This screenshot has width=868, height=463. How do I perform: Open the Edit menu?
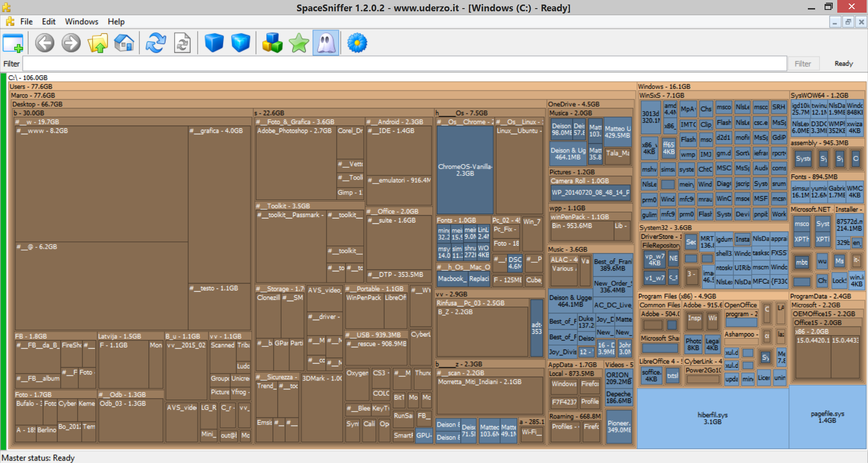coord(49,22)
